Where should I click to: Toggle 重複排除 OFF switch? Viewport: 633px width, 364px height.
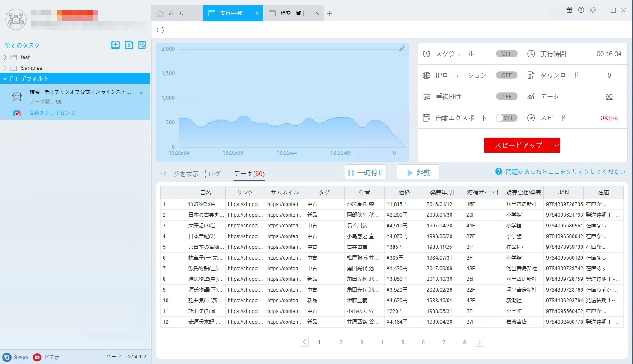[507, 97]
